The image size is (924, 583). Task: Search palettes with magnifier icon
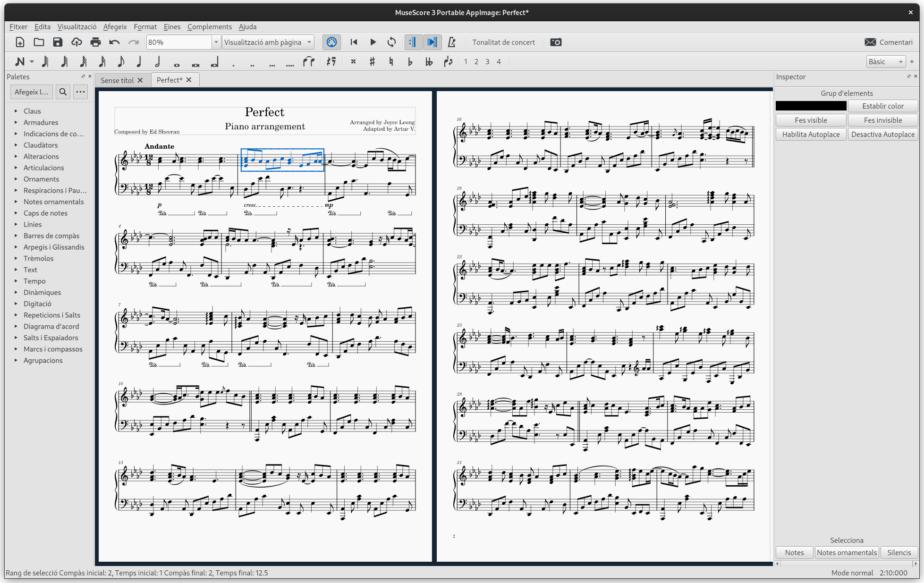(63, 92)
